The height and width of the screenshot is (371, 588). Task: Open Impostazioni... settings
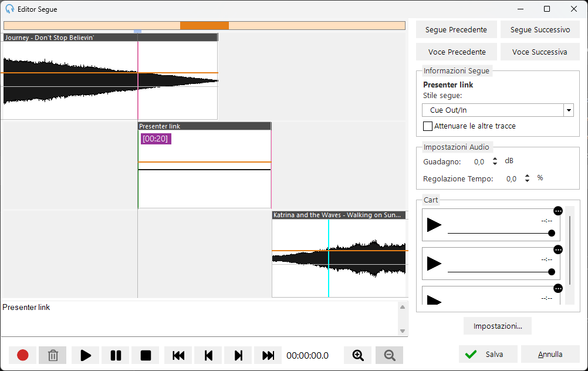(x=497, y=326)
